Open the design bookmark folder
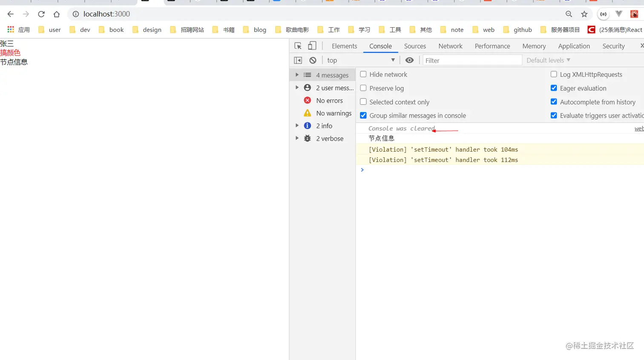Screen dimensions: 644x360 pos(147,30)
